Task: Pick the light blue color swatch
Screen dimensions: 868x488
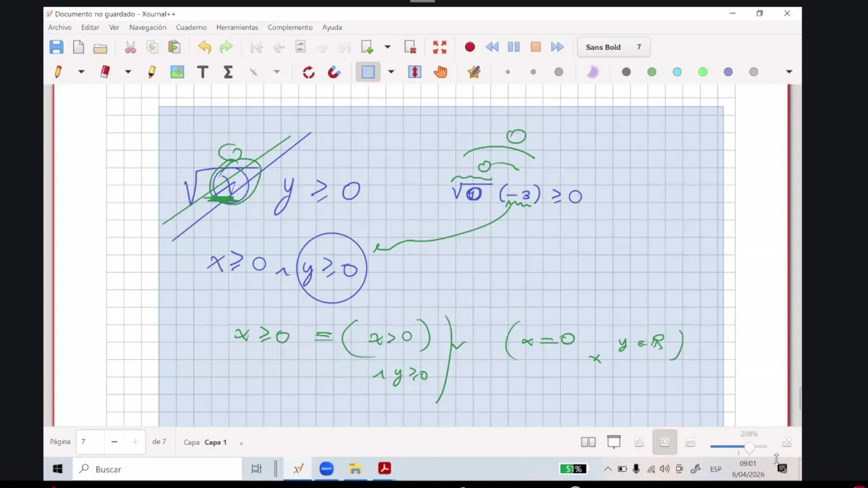Action: coord(677,72)
